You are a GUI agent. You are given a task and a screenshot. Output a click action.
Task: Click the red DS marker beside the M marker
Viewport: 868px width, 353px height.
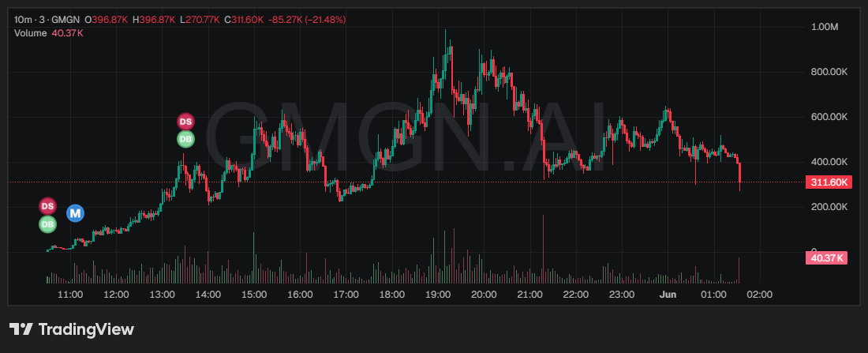47,206
